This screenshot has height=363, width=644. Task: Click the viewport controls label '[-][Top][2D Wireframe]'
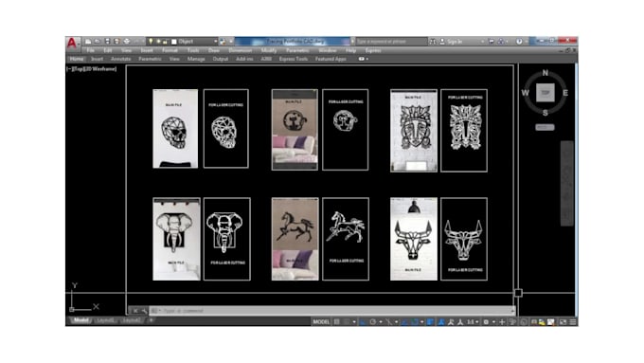tap(92, 69)
